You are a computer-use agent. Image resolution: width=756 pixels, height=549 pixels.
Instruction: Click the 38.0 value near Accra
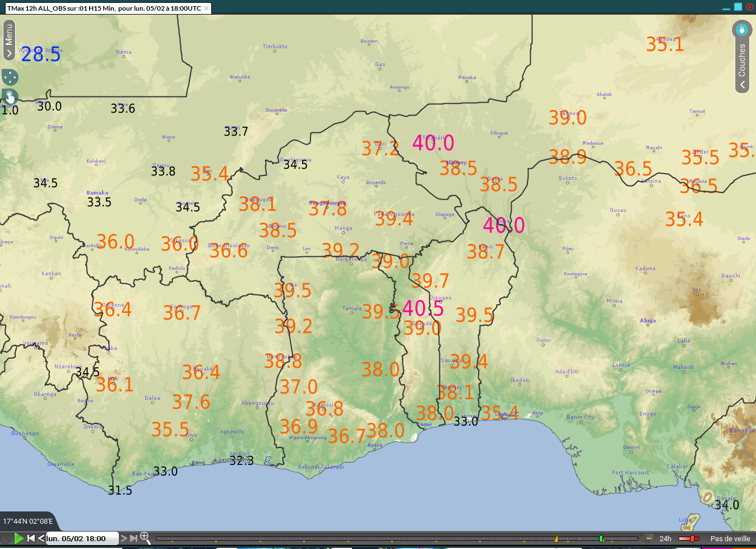(x=385, y=431)
